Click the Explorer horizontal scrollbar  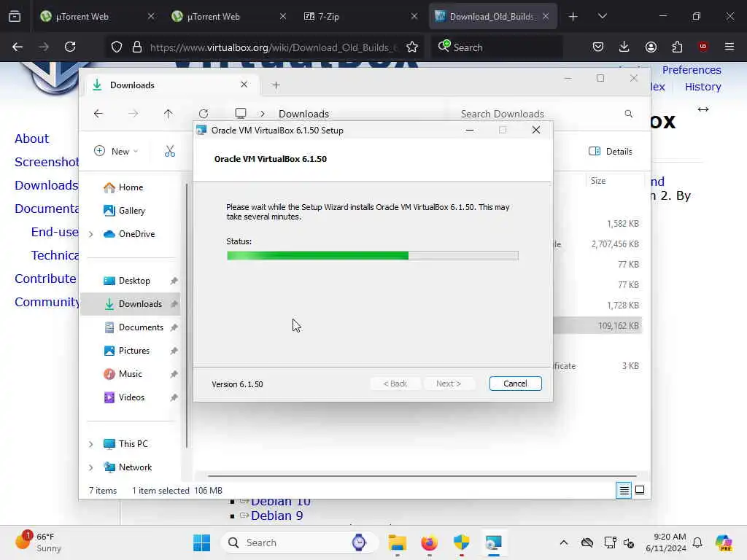(x=422, y=475)
